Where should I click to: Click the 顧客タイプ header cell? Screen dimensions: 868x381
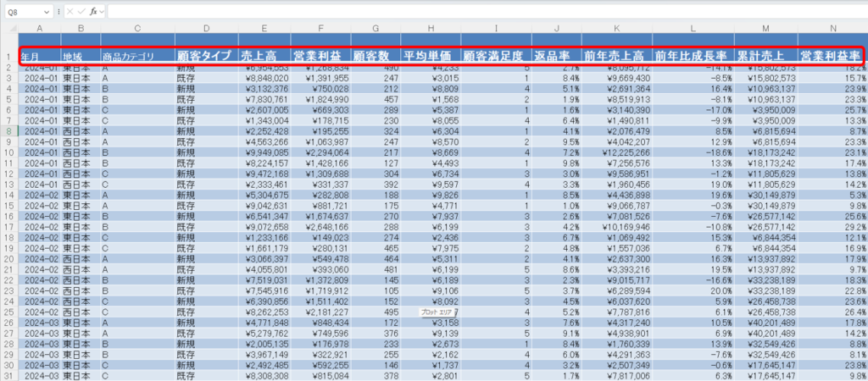pos(205,56)
